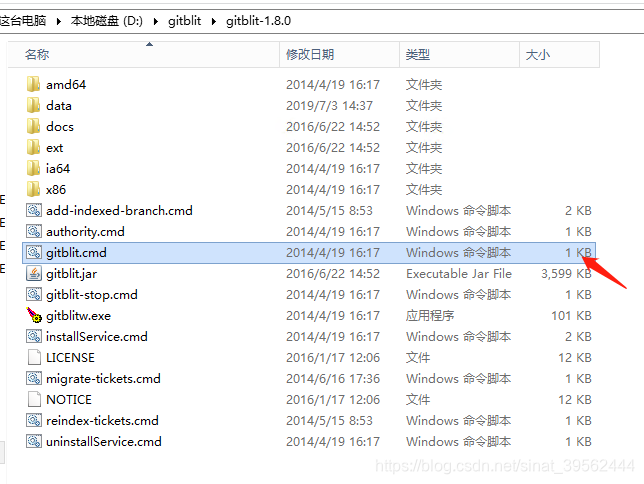Click date 2014/6/16 17:36 of migrate-tickets.cmd
Screen dimensions: 644x484
[x=333, y=378]
